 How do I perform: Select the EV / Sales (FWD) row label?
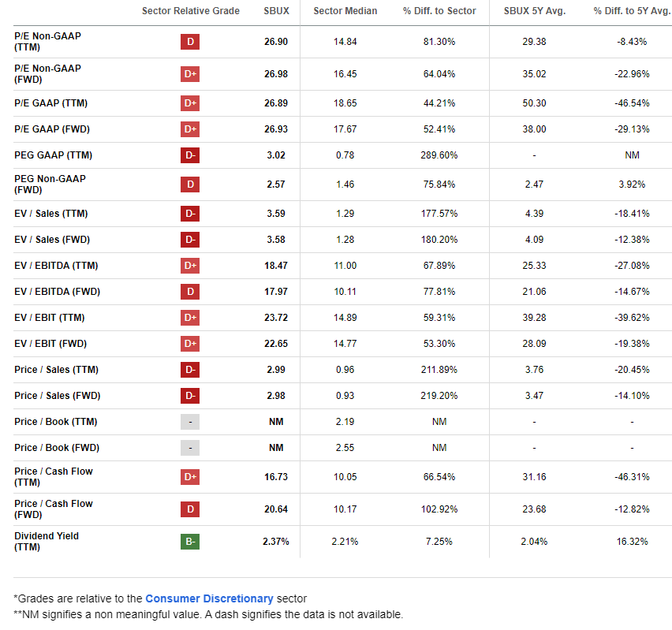52,240
